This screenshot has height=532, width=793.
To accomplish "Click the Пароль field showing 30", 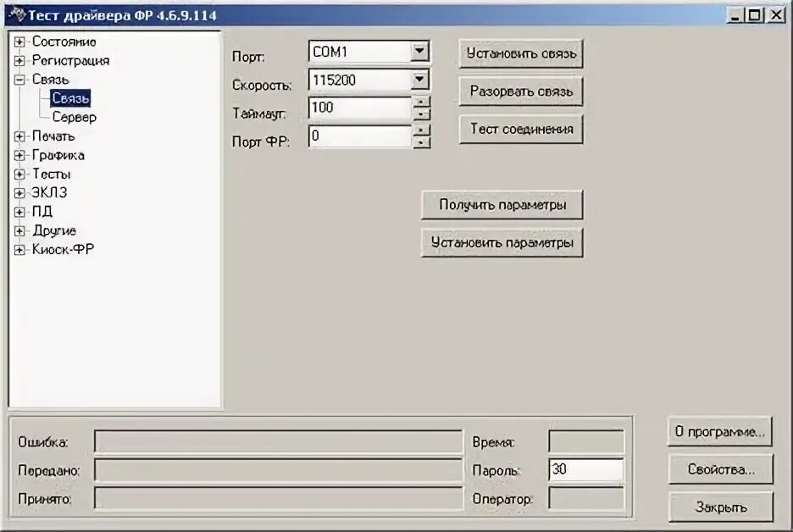I will 586,470.
